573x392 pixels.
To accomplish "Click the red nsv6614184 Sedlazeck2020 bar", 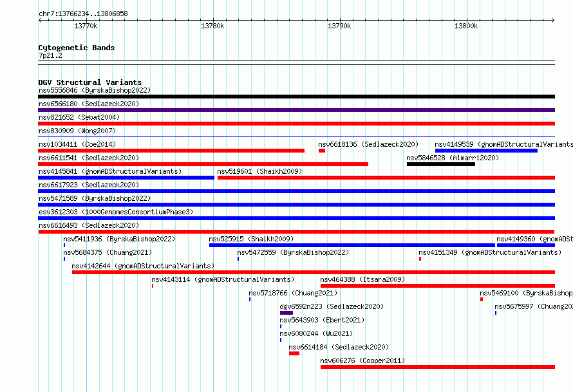I will pyautogui.click(x=294, y=353).
